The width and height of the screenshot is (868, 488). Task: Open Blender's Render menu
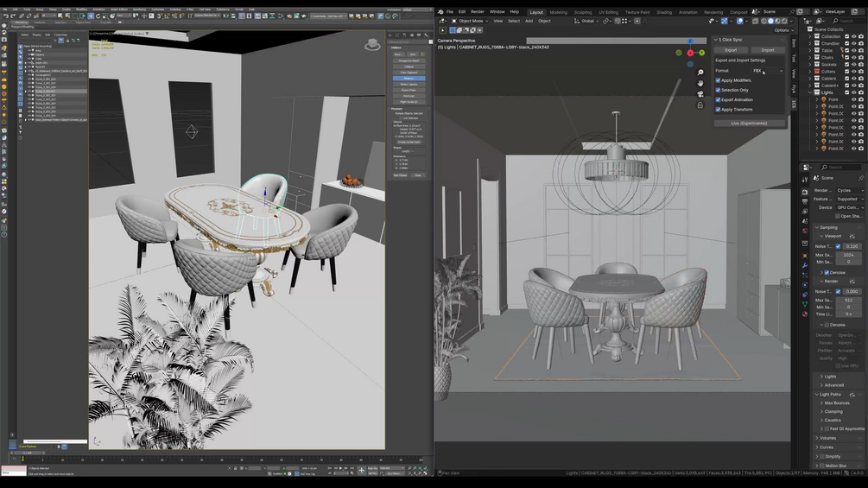477,11
